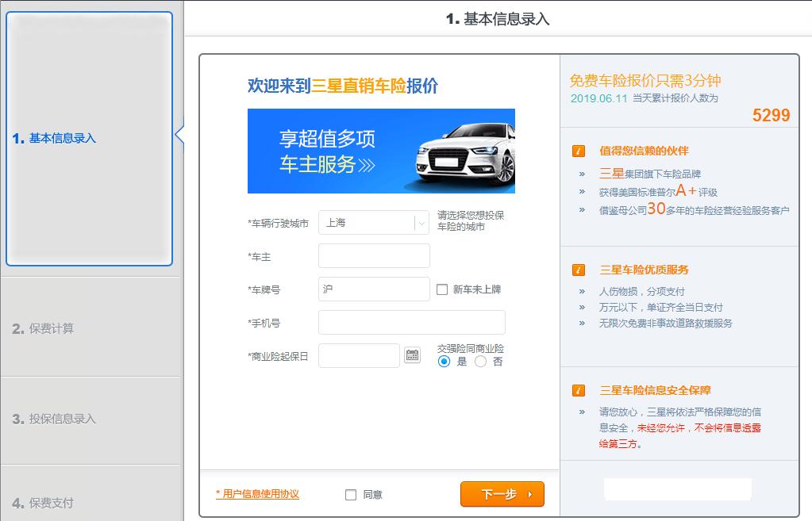Check the 新车未上牌 checkbox
The height and width of the screenshot is (521, 812).
click(442, 290)
